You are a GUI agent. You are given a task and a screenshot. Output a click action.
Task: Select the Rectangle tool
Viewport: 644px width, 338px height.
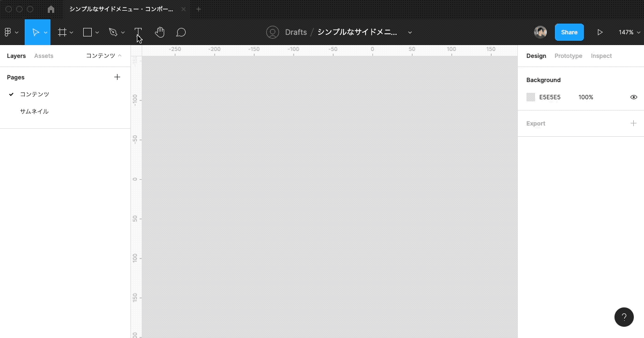87,32
